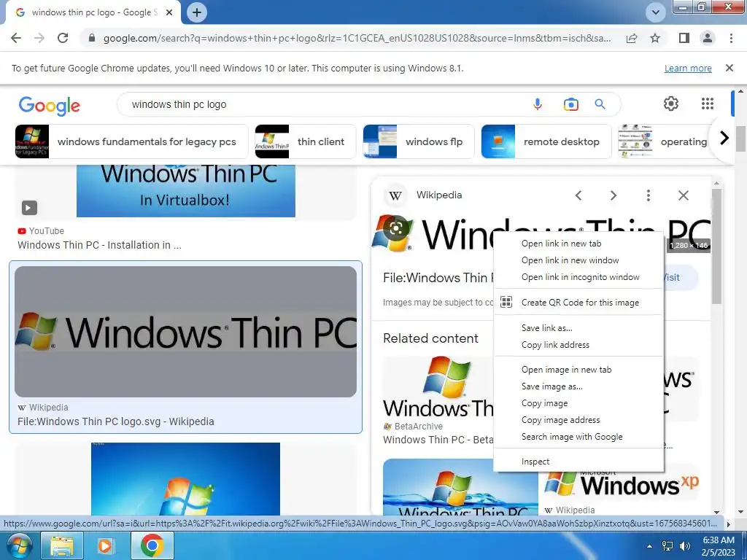Toggle the browser side panel

(x=684, y=38)
